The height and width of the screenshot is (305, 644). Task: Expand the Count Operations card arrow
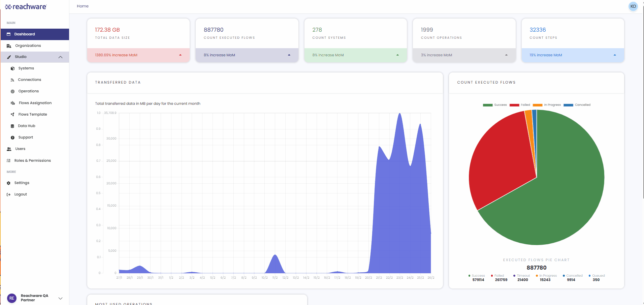click(506, 55)
